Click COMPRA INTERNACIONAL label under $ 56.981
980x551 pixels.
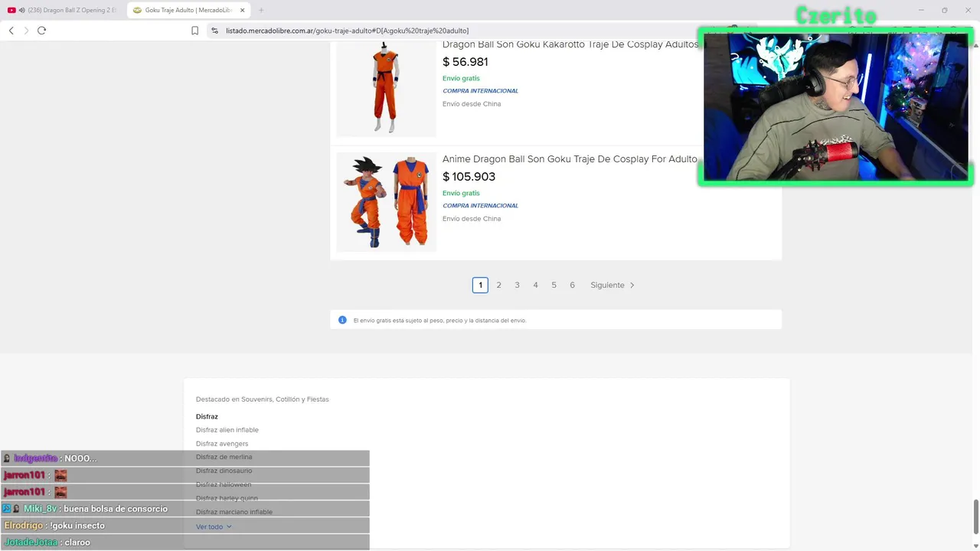click(x=480, y=90)
